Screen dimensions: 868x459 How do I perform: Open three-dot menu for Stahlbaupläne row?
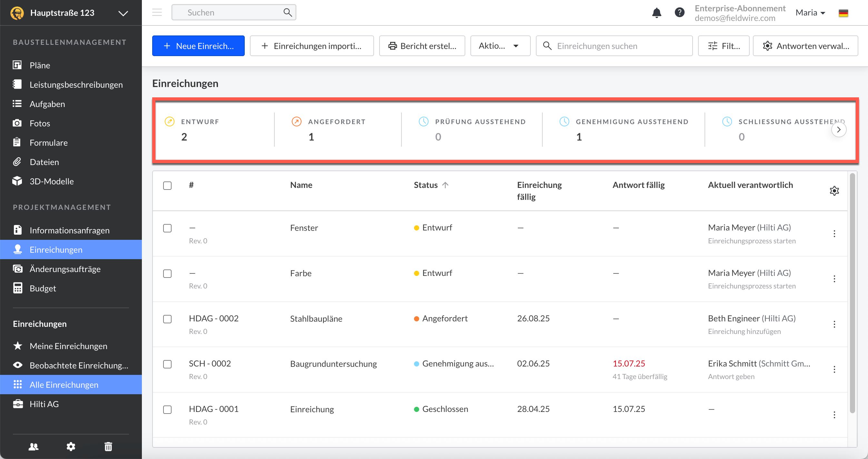(834, 324)
